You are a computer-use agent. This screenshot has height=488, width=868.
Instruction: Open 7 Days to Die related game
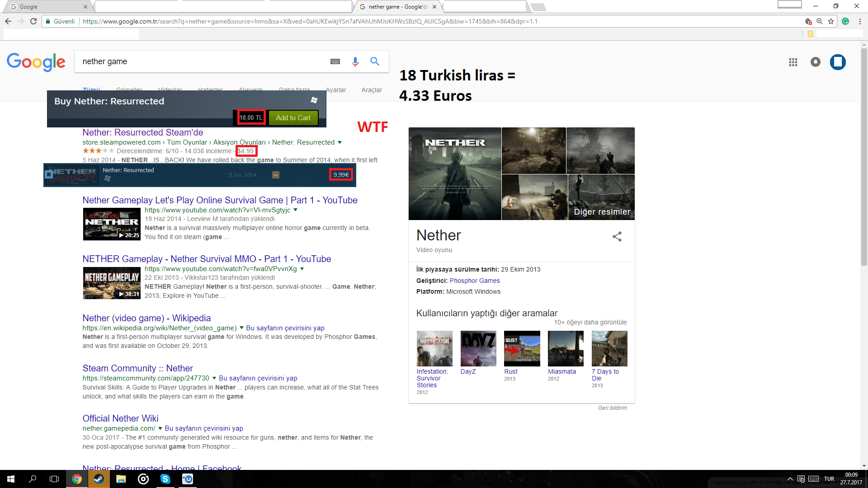tap(609, 348)
